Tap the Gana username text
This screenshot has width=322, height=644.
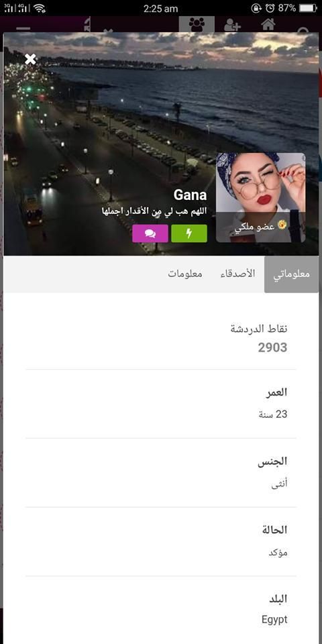[190, 195]
